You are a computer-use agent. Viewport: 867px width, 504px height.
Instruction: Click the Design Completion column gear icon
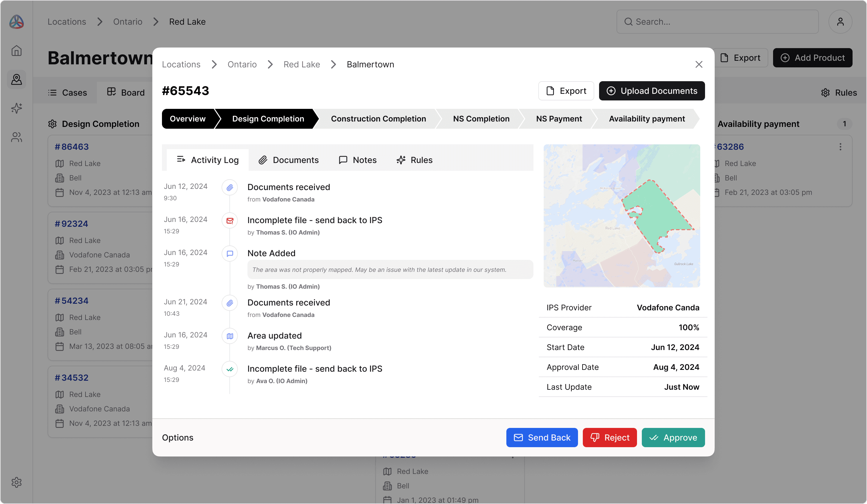(x=52, y=124)
